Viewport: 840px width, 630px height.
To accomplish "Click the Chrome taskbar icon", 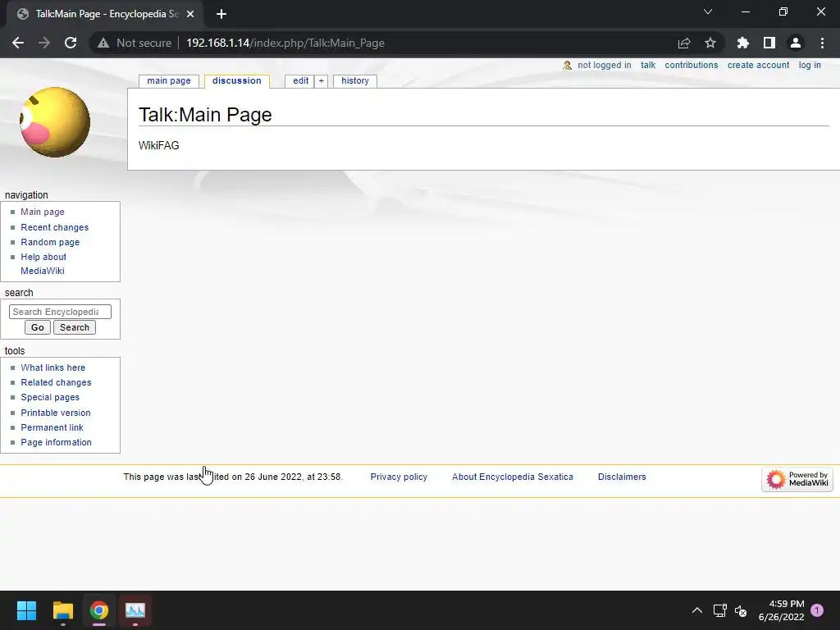I will pyautogui.click(x=99, y=610).
